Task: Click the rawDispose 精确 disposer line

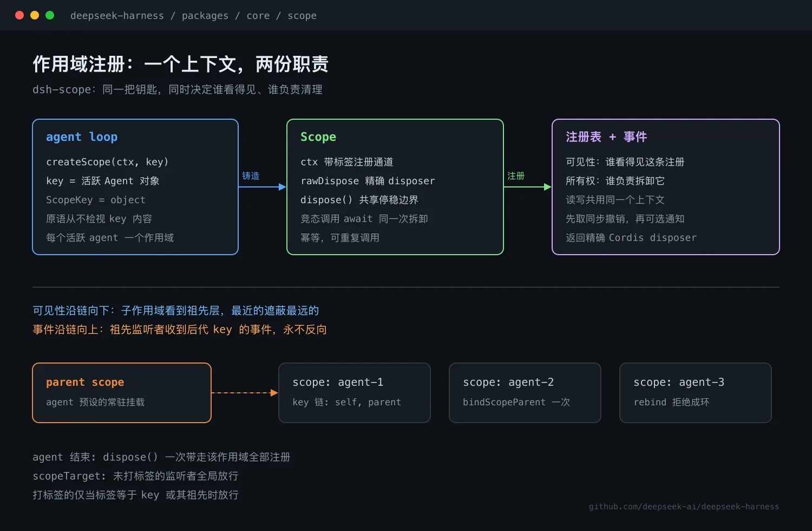Action: coord(368,181)
